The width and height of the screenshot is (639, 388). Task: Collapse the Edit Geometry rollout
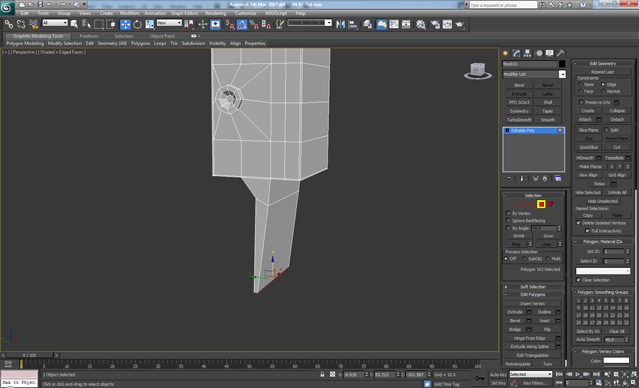click(x=603, y=64)
